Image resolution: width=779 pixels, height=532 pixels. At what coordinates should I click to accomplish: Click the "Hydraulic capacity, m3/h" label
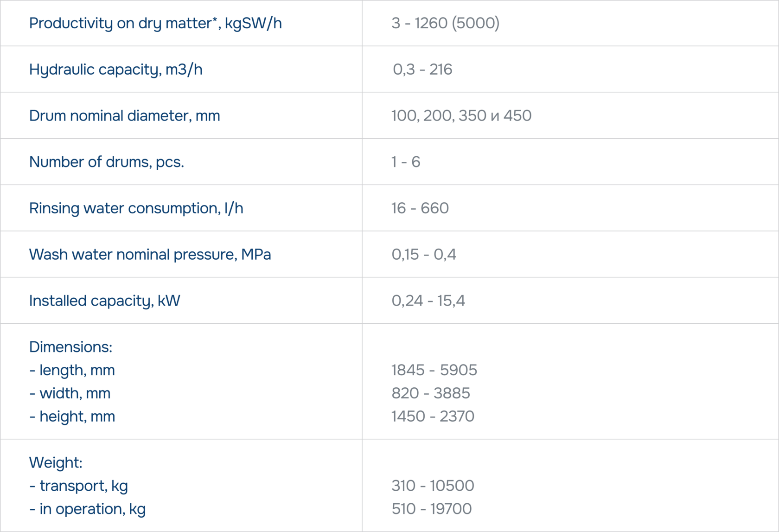tap(115, 70)
